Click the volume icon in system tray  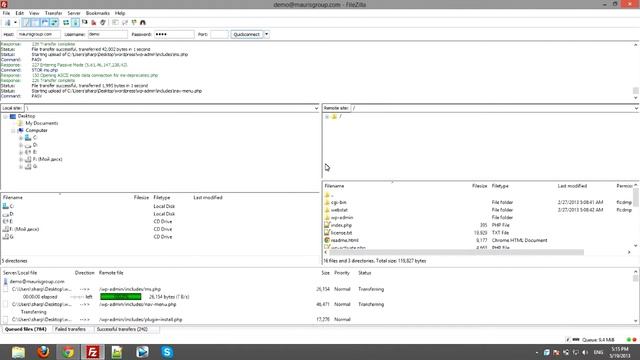point(585,352)
